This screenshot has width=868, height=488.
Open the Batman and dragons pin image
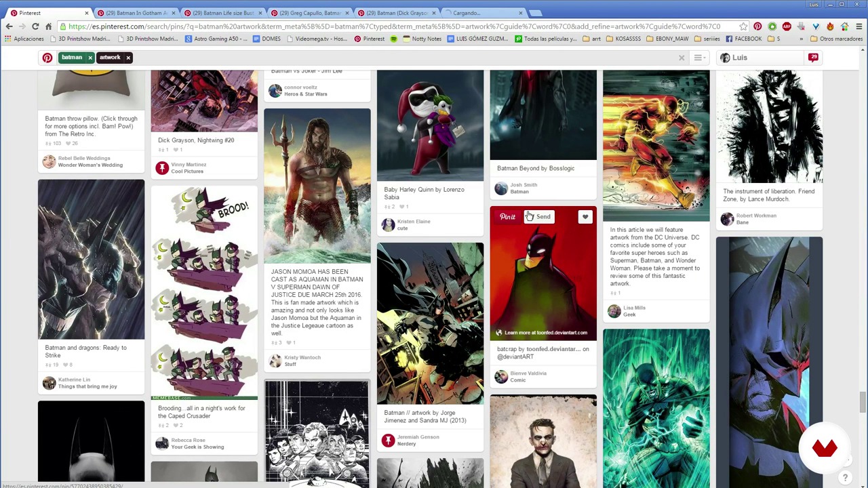[91, 260]
